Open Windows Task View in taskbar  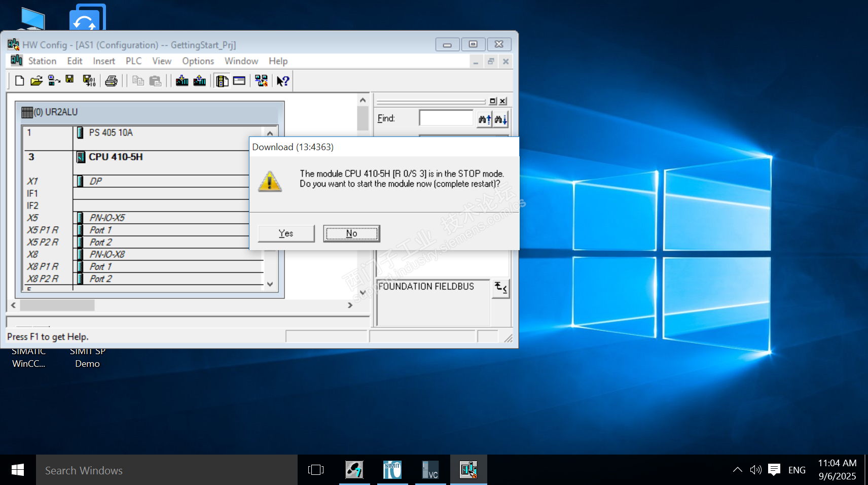tap(315, 470)
